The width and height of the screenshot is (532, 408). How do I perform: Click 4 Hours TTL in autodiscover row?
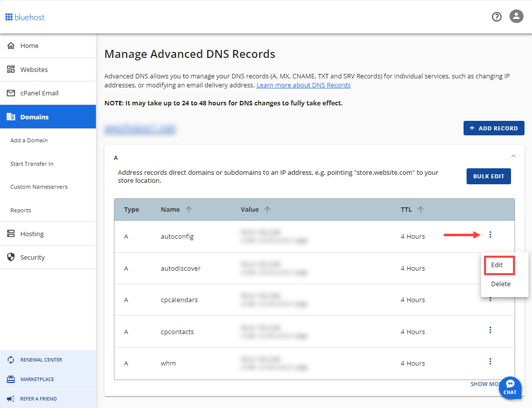tap(413, 268)
